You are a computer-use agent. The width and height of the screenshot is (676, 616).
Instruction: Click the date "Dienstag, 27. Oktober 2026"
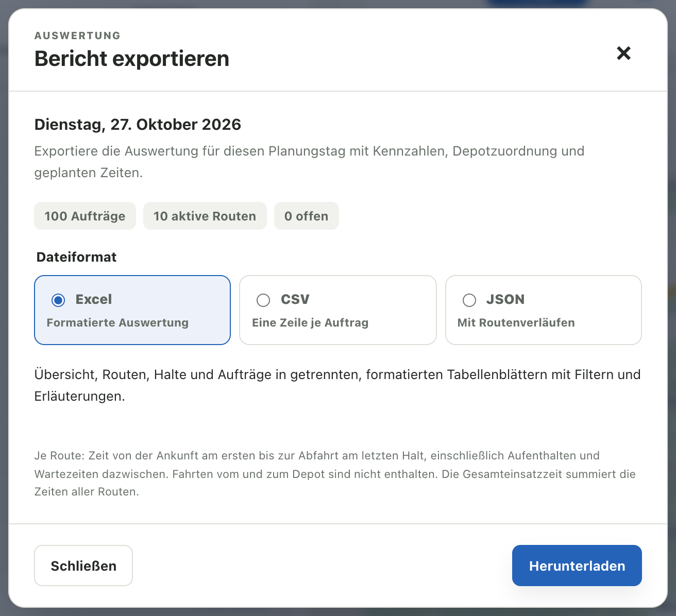pyautogui.click(x=138, y=124)
